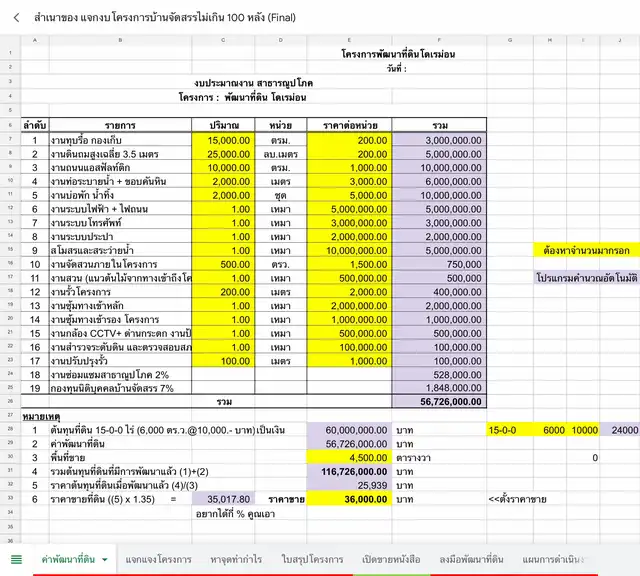This screenshot has height=576, width=640.
Task: Select the ราคาต่อหน่วย header cell
Action: [x=349, y=125]
